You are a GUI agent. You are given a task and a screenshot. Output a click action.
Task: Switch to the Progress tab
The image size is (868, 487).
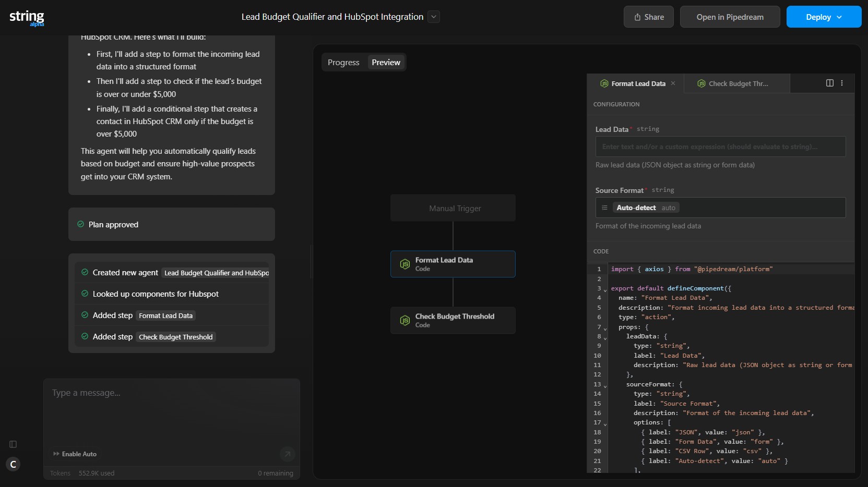click(343, 62)
